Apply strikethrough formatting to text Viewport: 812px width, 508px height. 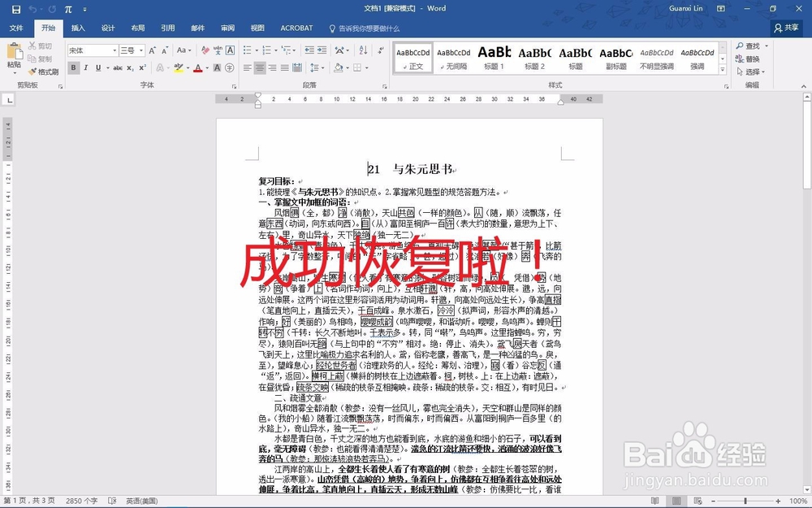click(118, 67)
